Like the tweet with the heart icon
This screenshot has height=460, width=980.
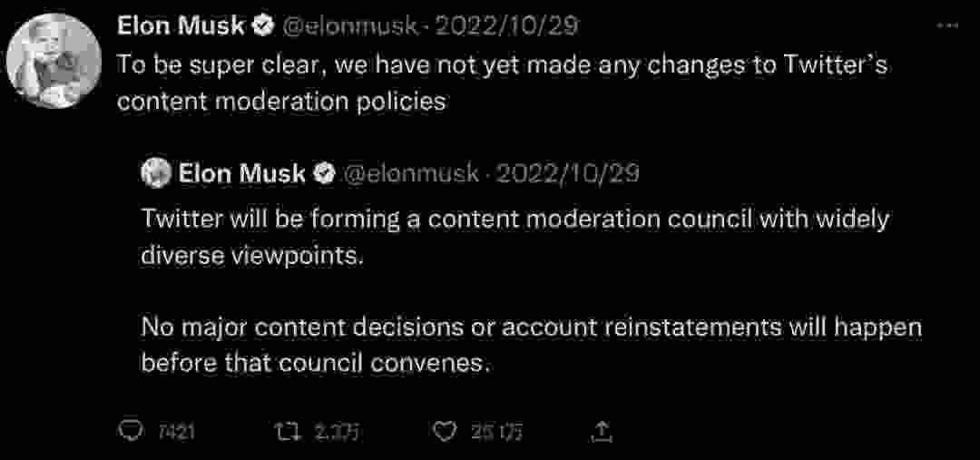pos(445,430)
